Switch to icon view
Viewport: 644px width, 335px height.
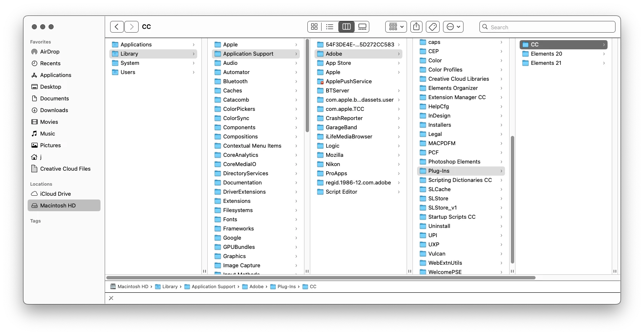(314, 27)
